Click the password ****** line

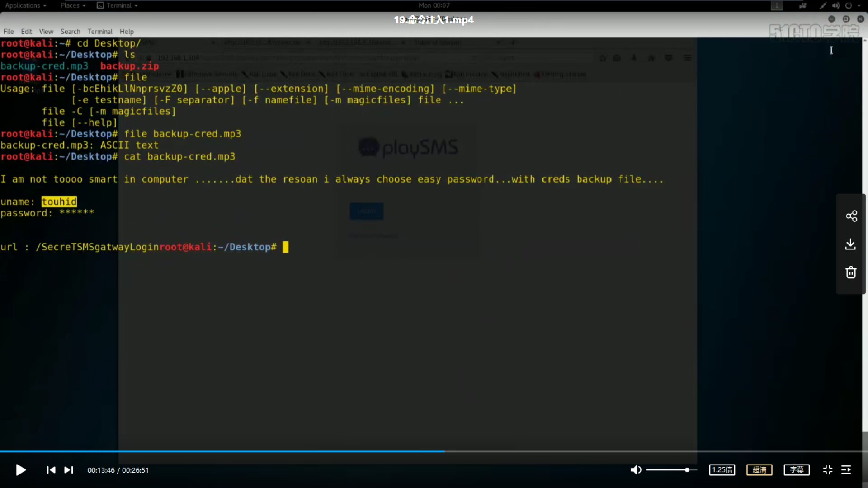coord(47,213)
